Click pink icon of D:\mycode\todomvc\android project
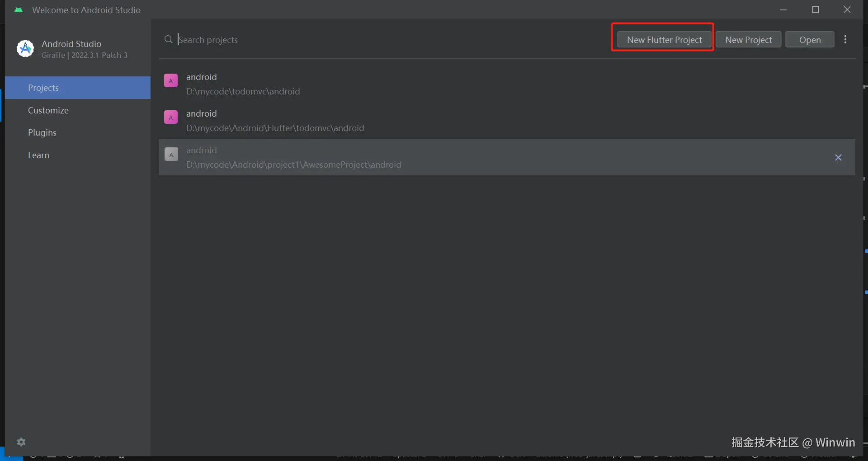The width and height of the screenshot is (868, 461). [171, 81]
